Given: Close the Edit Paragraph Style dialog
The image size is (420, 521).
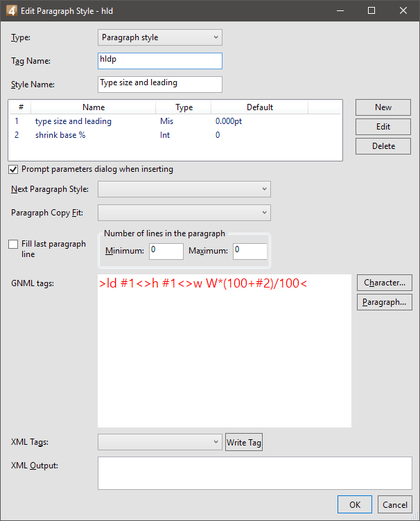Looking at the screenshot, I should point(403,10).
